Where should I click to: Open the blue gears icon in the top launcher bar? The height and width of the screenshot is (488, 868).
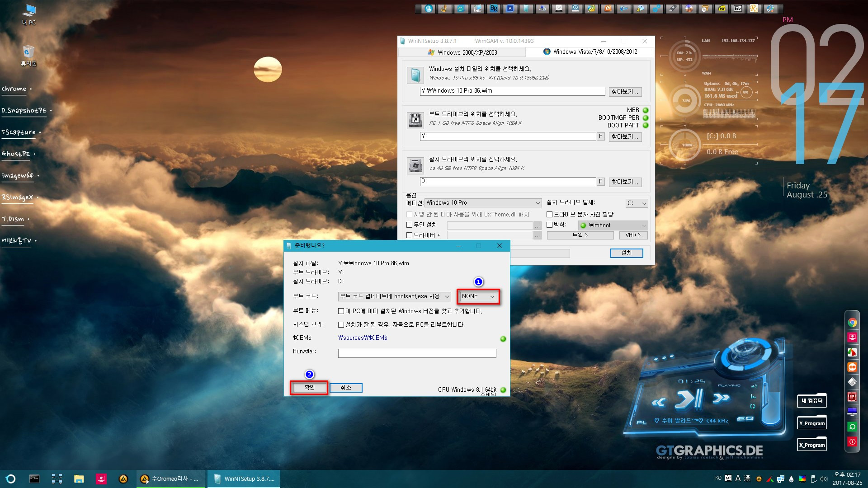pos(656,8)
